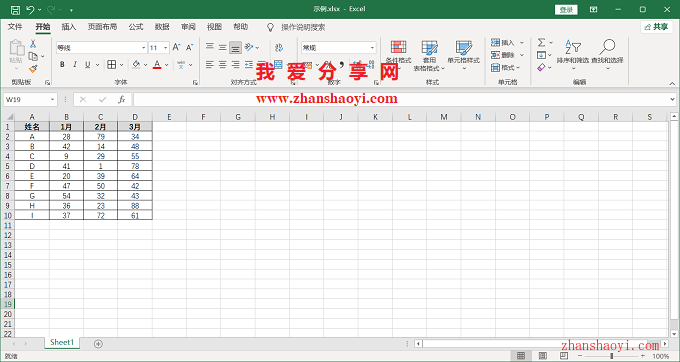Image resolution: width=680 pixels, height=362 pixels.
Task: Align text to middle
Action: coord(222,47)
